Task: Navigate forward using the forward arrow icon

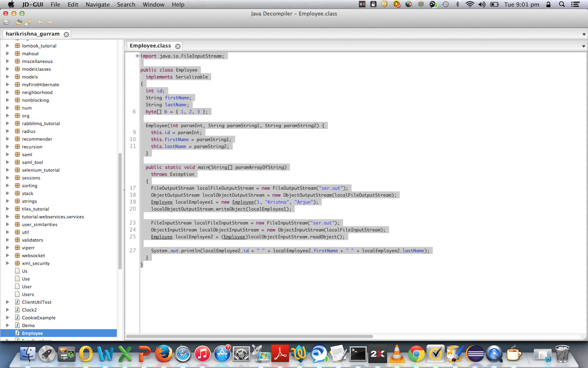Action: pyautogui.click(x=49, y=22)
